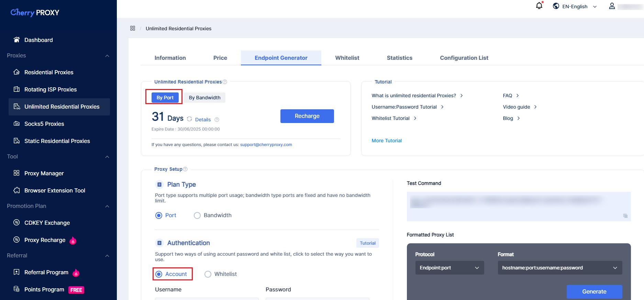Open the Dashboard home icon
644x300 pixels.
[x=16, y=40]
